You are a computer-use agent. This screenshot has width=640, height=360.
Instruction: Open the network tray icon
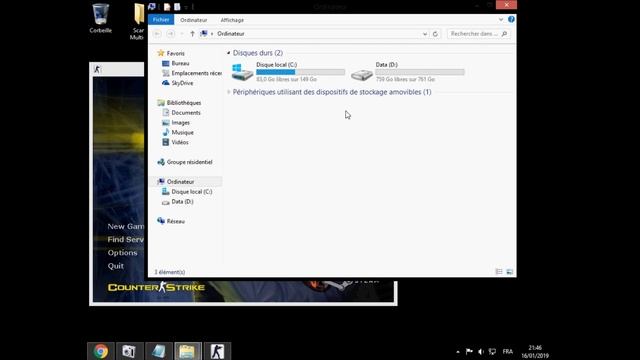coord(492,351)
